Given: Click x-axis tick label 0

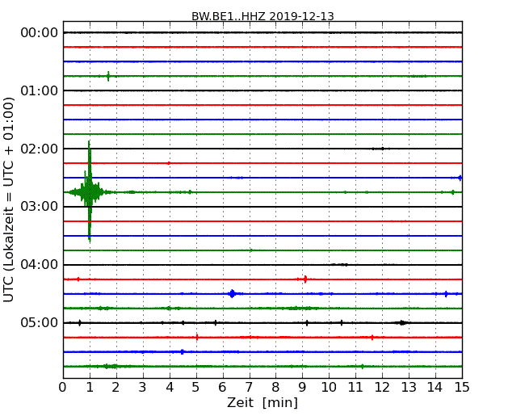Looking at the screenshot, I should [x=63, y=388].
